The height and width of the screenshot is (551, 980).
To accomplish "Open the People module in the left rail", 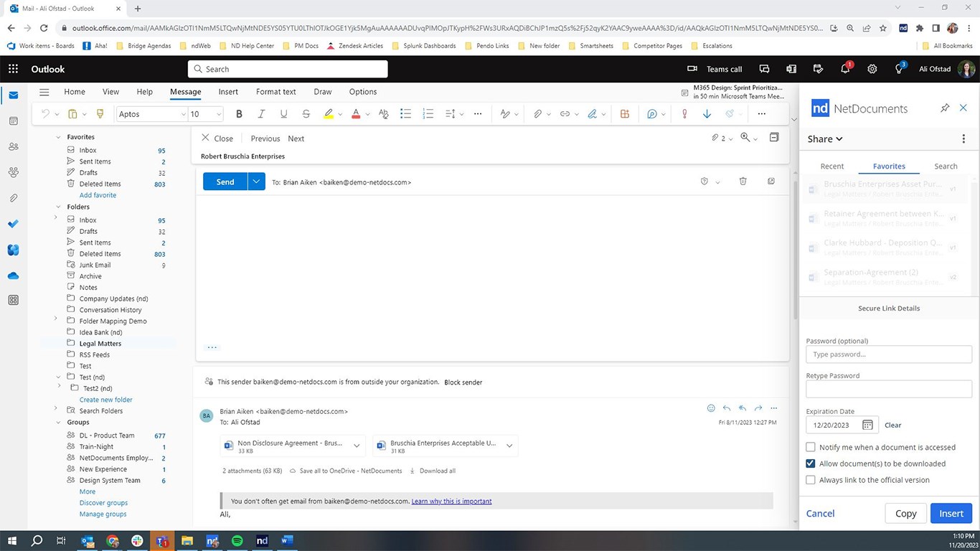I will [x=13, y=146].
